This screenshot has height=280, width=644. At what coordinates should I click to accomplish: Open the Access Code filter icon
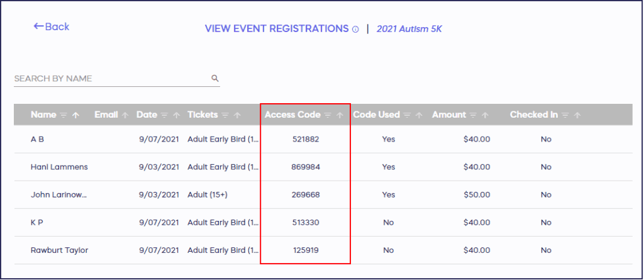point(327,115)
